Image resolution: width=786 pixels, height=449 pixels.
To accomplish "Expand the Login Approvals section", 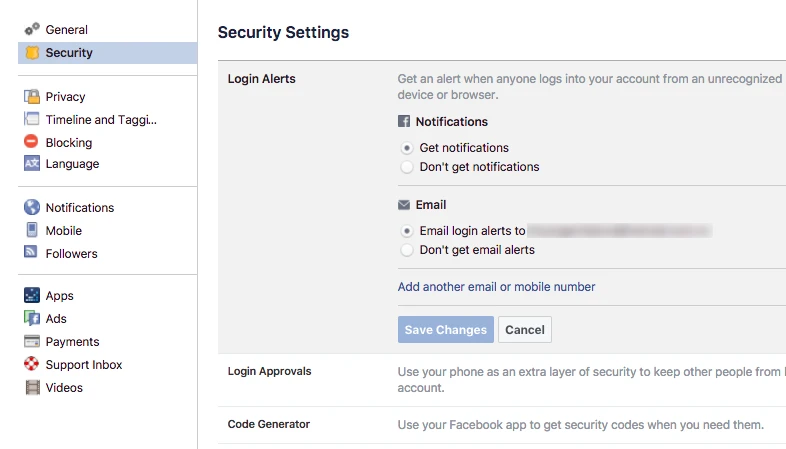I will pos(270,372).
